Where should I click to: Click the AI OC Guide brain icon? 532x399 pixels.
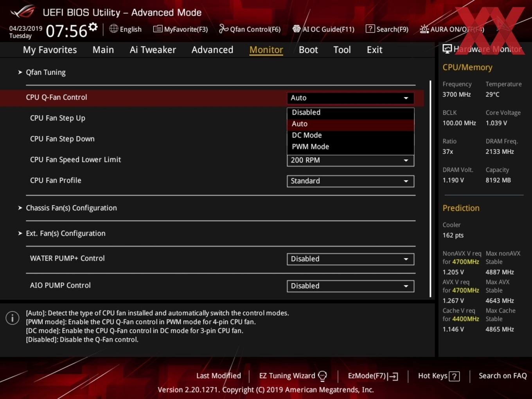(297, 29)
